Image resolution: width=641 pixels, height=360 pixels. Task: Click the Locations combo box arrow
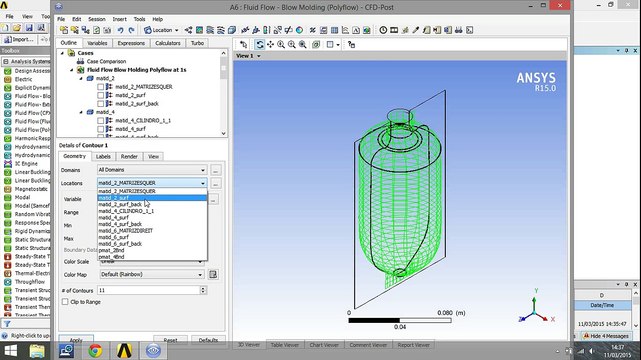203,183
